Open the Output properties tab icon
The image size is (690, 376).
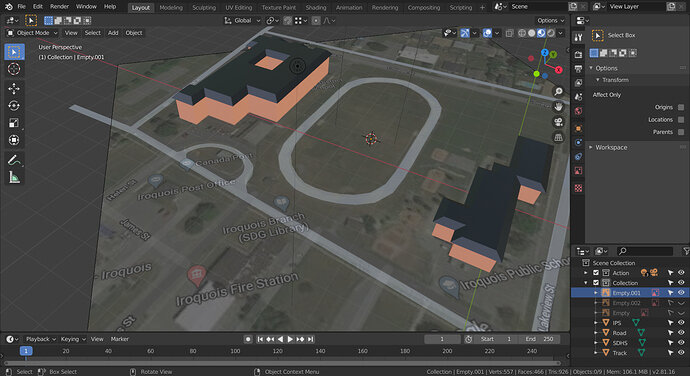coord(578,69)
